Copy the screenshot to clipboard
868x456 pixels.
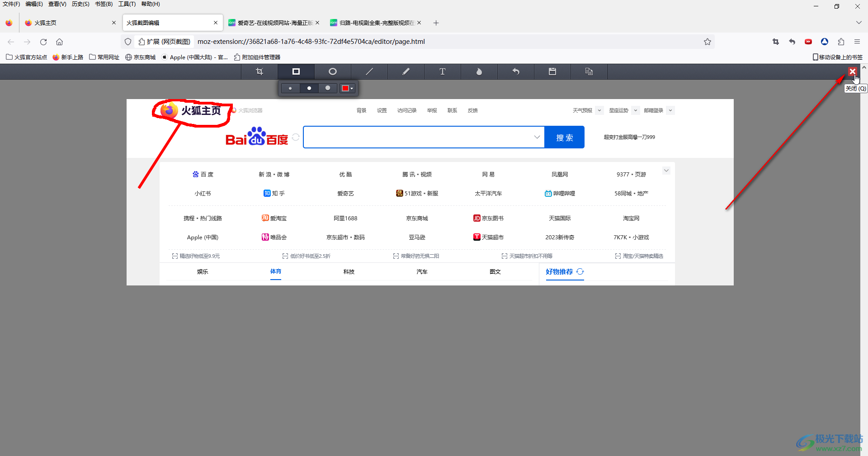tap(589, 71)
